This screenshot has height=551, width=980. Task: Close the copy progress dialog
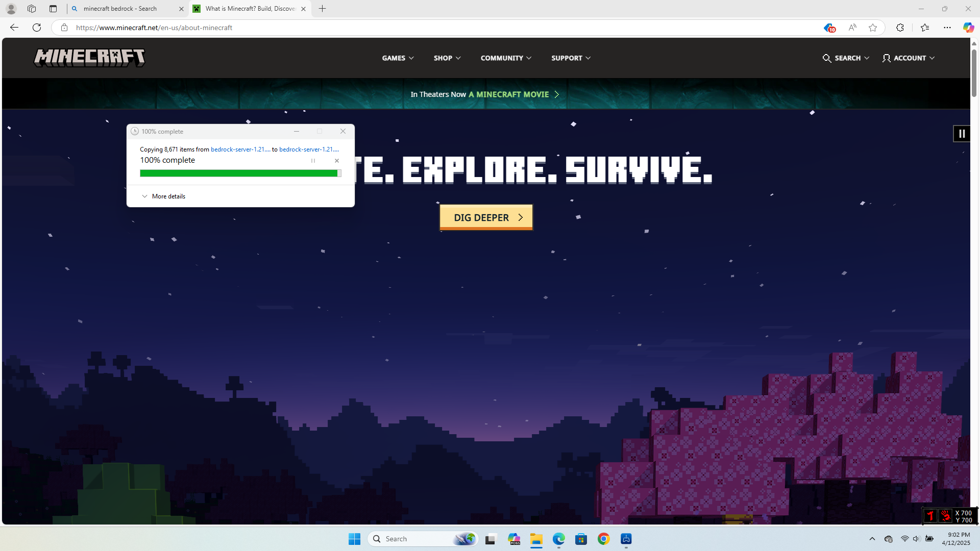(x=343, y=131)
